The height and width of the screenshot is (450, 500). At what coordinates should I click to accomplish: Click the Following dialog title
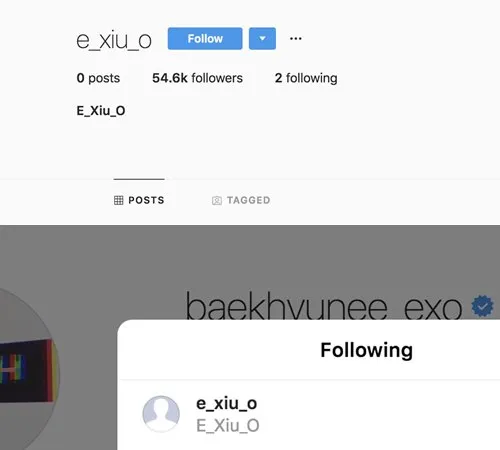[367, 350]
